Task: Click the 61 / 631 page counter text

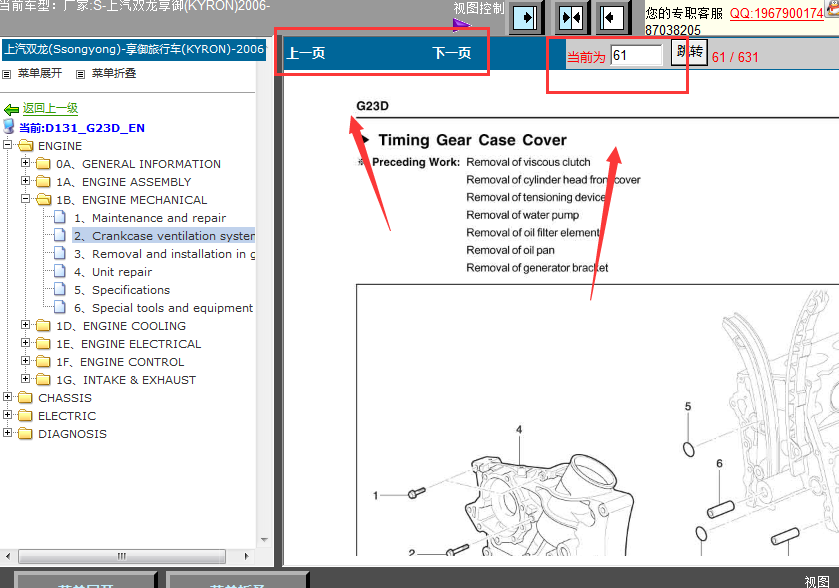Action: point(735,57)
